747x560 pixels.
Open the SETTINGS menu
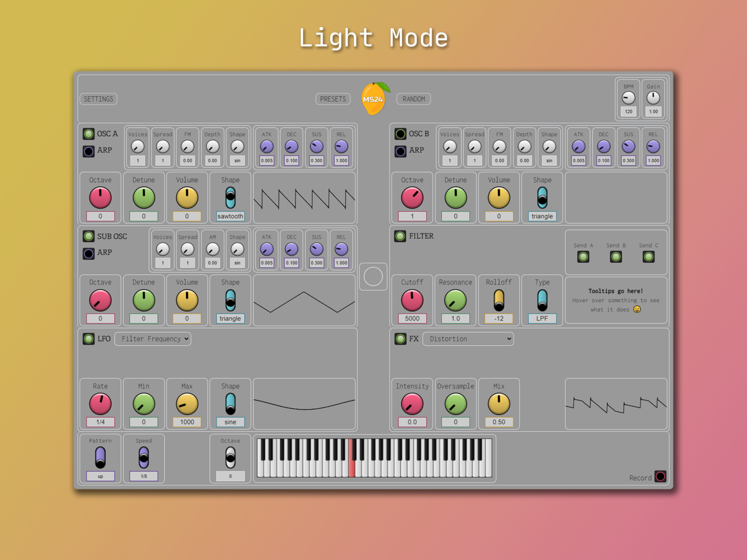(x=99, y=99)
